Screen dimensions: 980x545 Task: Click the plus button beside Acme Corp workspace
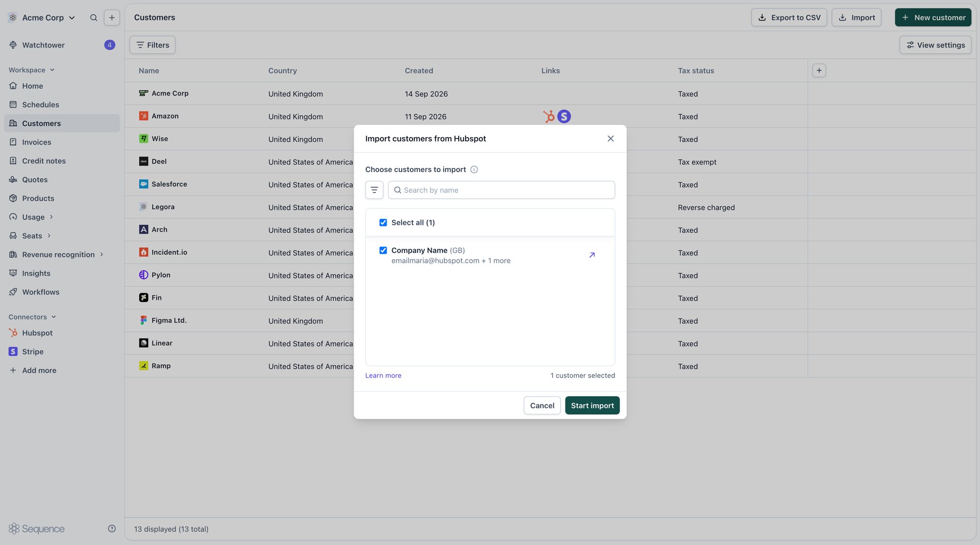coord(112,18)
